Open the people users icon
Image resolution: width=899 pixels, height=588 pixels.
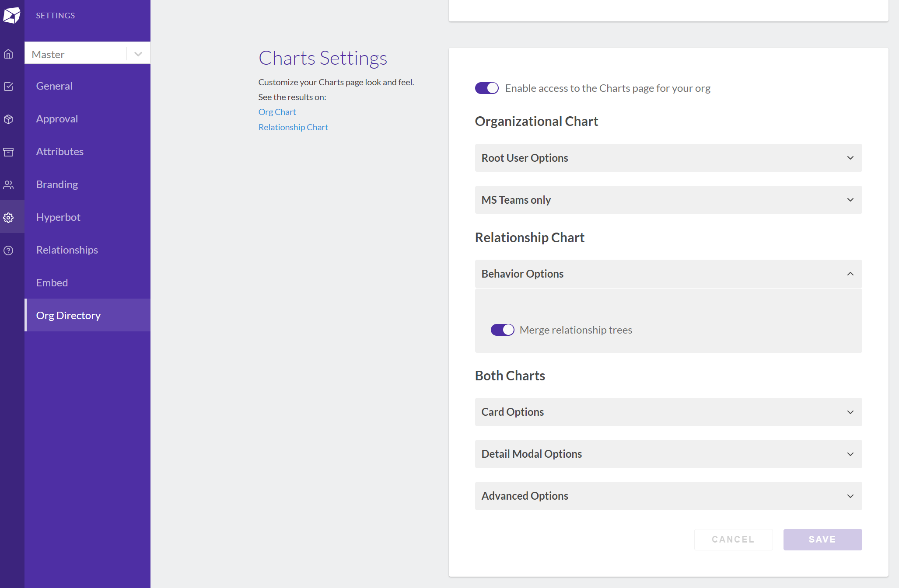(8, 185)
